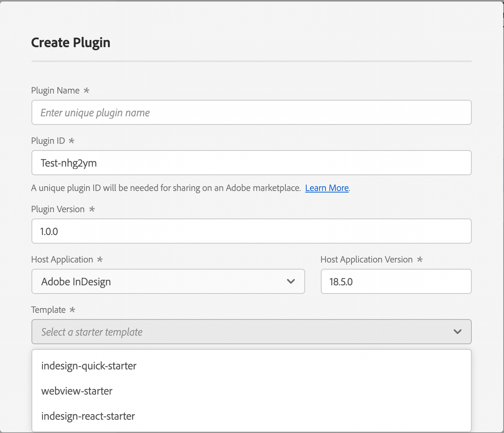Open the Host Application dropdown

[168, 281]
